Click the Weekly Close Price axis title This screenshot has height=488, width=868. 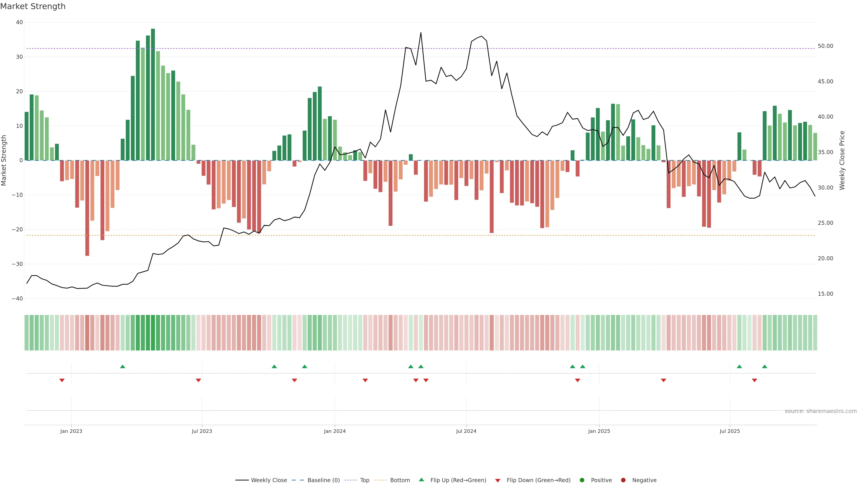tap(842, 160)
